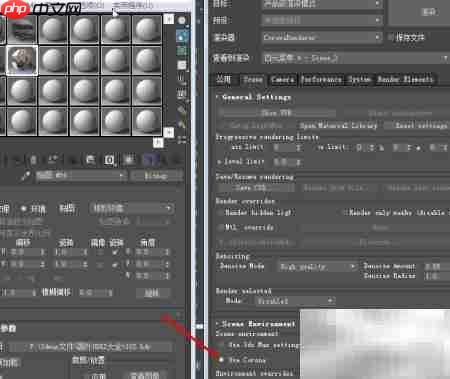This screenshot has width=450, height=379.
Task: Toggle the checkered Background icon for sample slots
Action: pyautogui.click(x=182, y=51)
